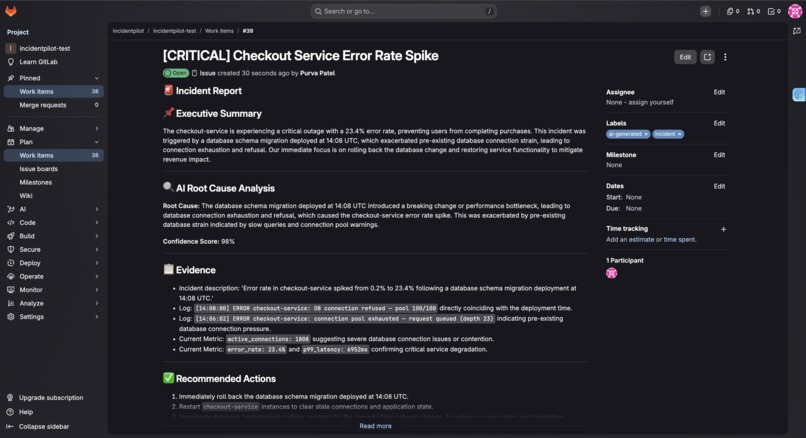Expand the Operate section
Screen dimensions: 806x438
[x=53, y=277]
